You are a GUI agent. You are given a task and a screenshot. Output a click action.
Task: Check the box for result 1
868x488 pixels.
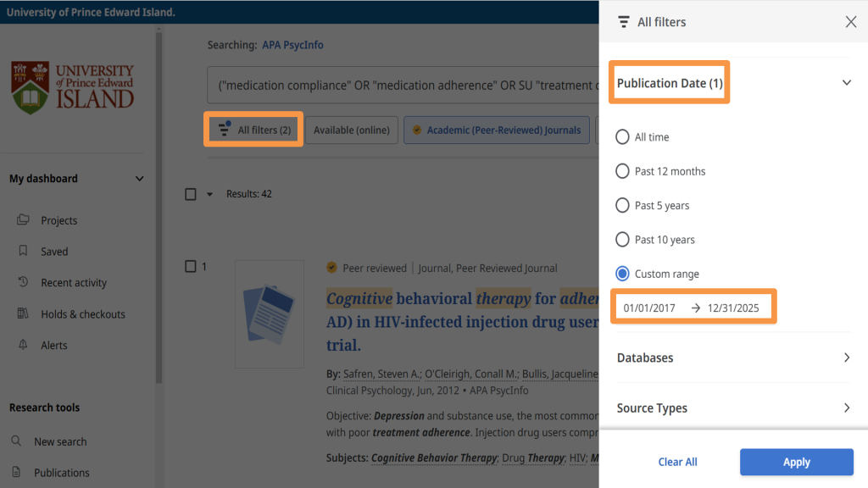point(191,267)
